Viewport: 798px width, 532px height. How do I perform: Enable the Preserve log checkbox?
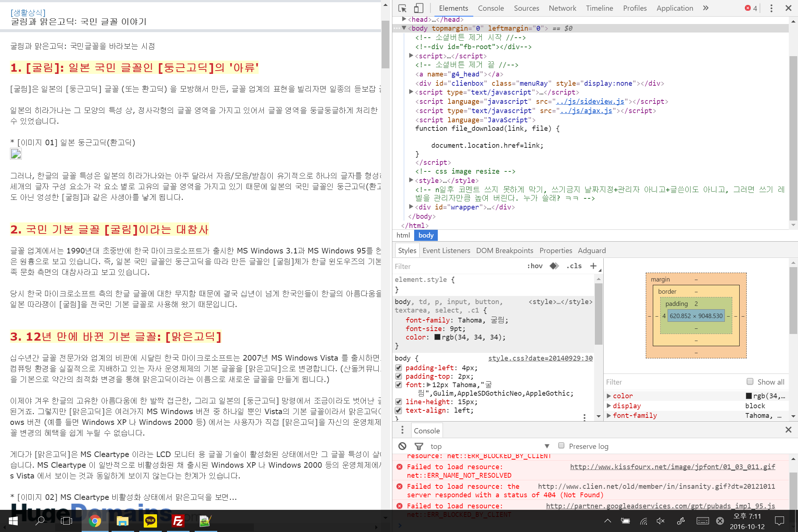coord(561,446)
